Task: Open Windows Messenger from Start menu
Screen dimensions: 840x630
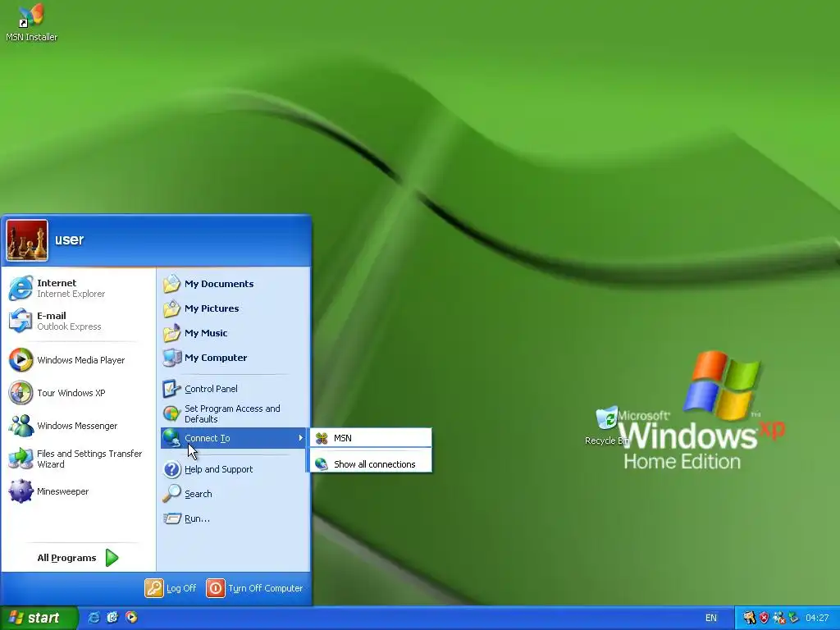Action: tap(78, 426)
